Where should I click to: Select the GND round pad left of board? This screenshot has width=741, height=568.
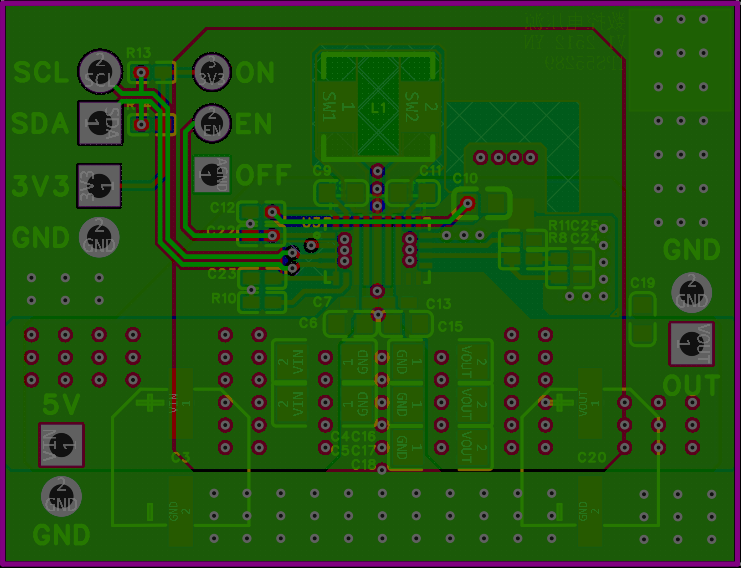coord(99,237)
